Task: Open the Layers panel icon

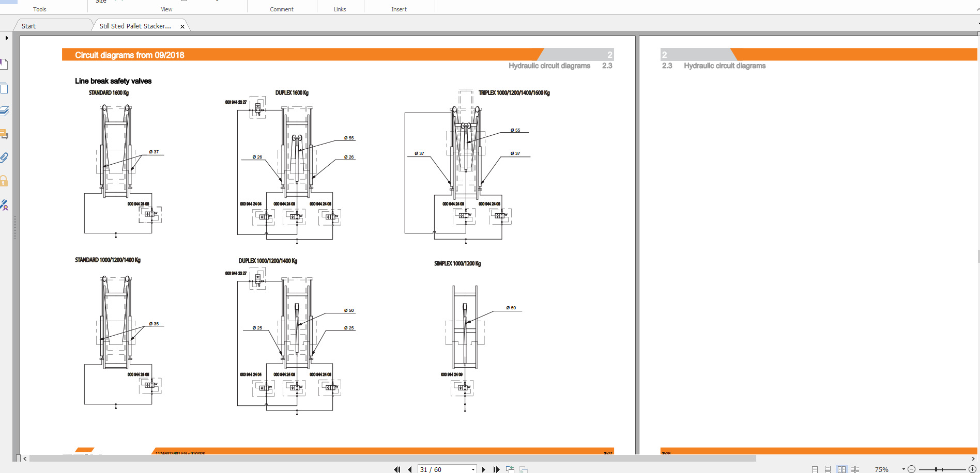Action: coord(4,111)
